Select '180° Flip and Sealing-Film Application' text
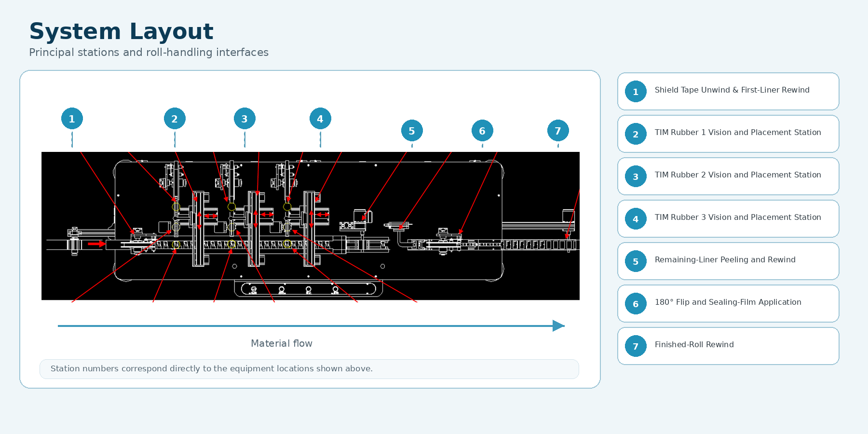The height and width of the screenshot is (434, 868). pos(728,302)
